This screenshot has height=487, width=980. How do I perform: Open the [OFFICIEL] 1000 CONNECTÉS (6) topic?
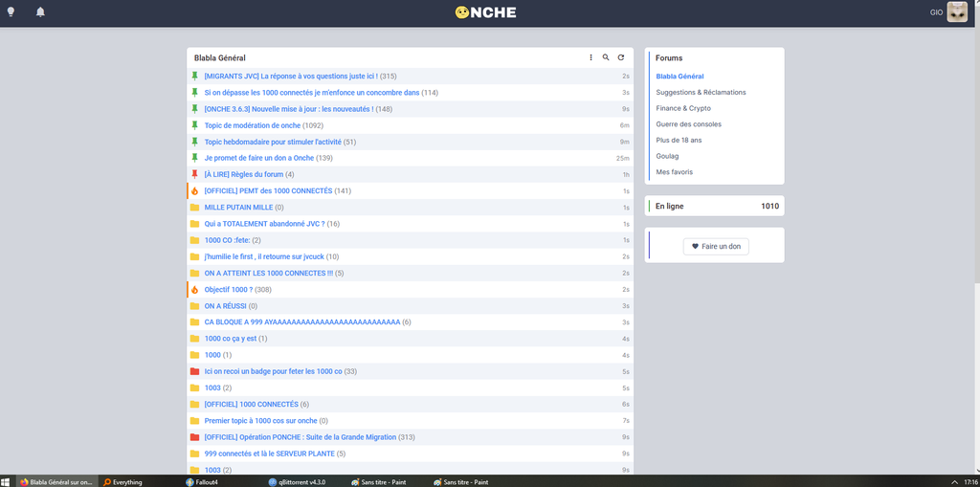(252, 405)
